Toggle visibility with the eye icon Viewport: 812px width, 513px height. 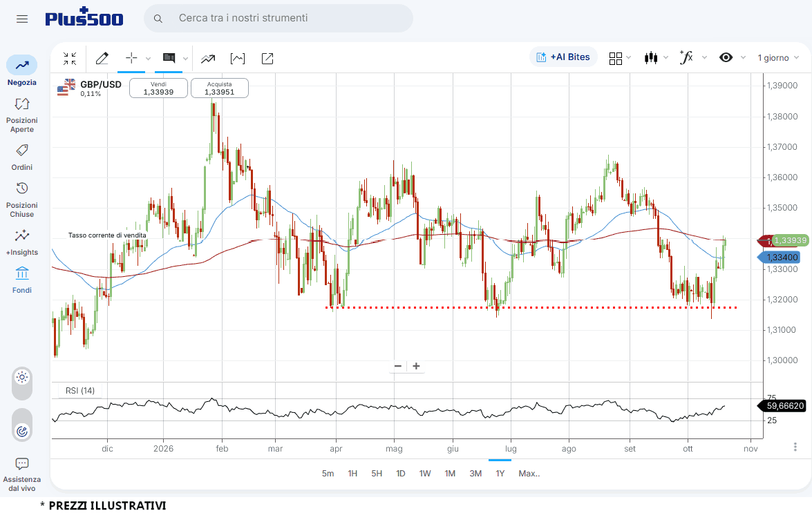pyautogui.click(x=726, y=57)
